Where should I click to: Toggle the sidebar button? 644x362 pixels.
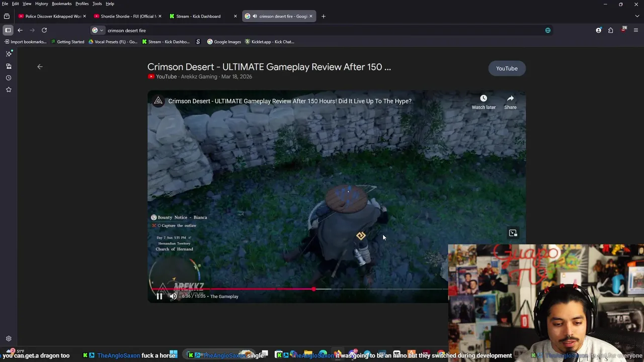tap(8, 30)
